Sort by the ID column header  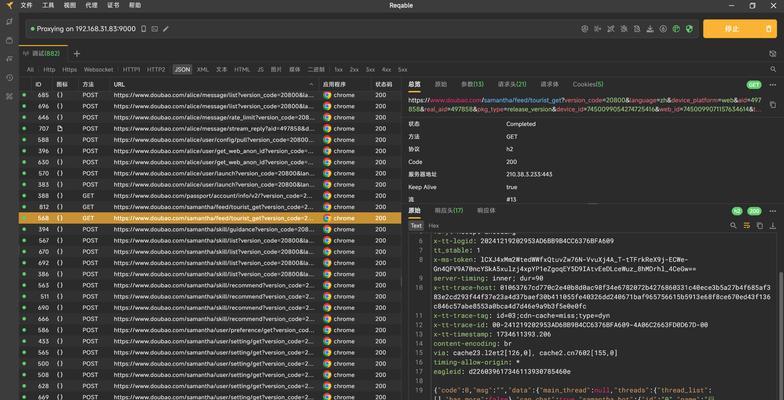click(x=38, y=84)
